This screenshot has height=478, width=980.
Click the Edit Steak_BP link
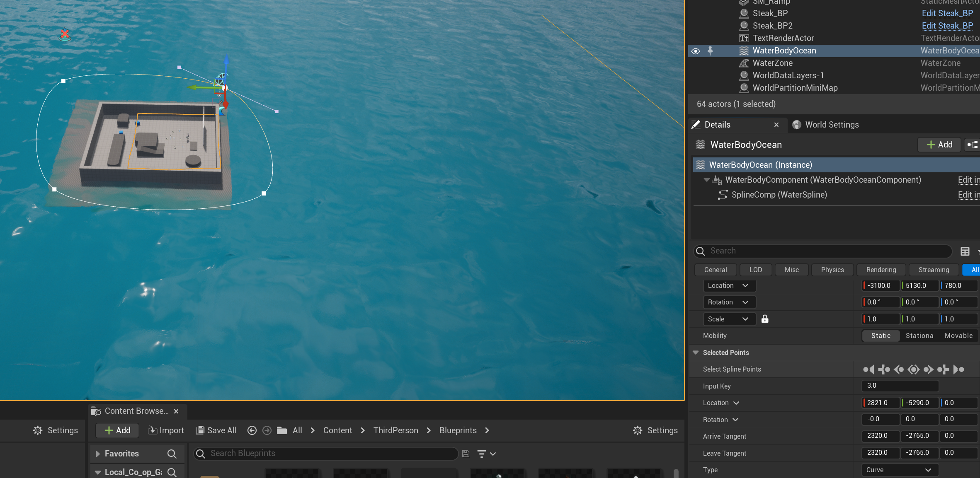[x=947, y=13]
